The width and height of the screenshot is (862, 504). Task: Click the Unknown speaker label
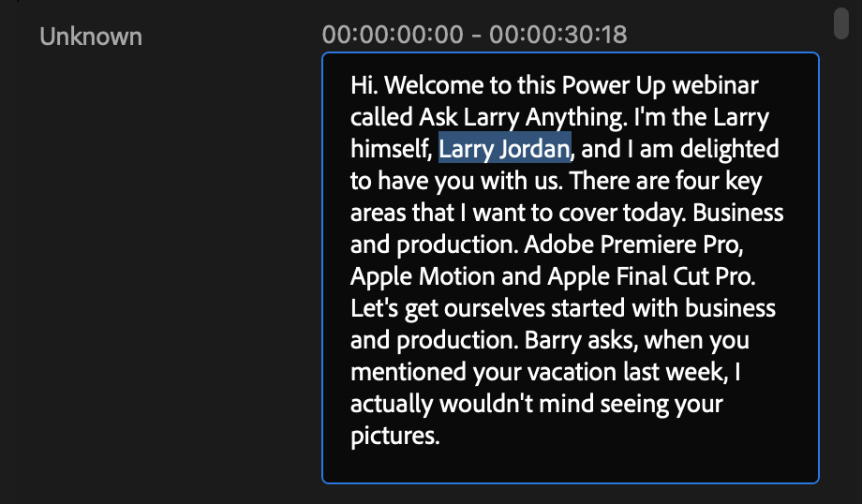tap(91, 37)
